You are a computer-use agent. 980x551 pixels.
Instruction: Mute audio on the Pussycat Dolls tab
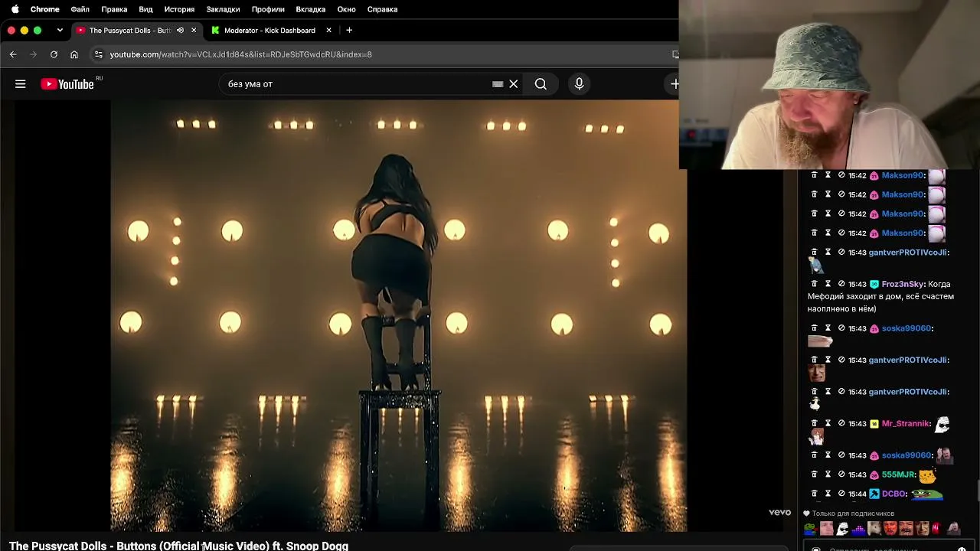180,30
